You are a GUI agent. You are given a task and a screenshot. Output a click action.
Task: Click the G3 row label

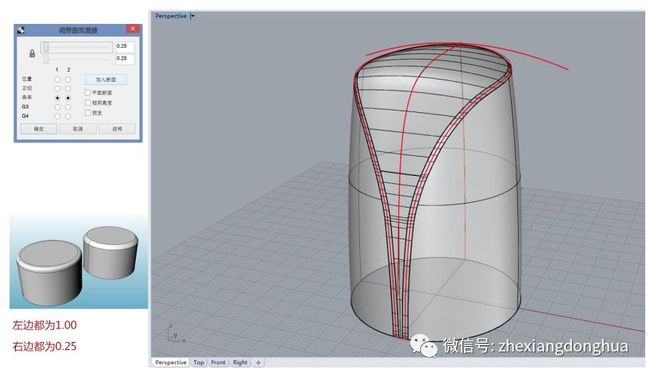(x=25, y=107)
